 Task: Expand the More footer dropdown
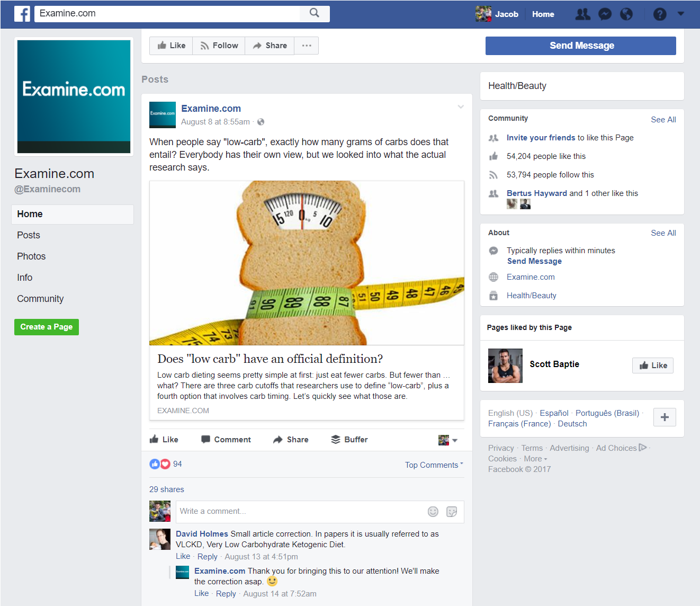click(535, 459)
